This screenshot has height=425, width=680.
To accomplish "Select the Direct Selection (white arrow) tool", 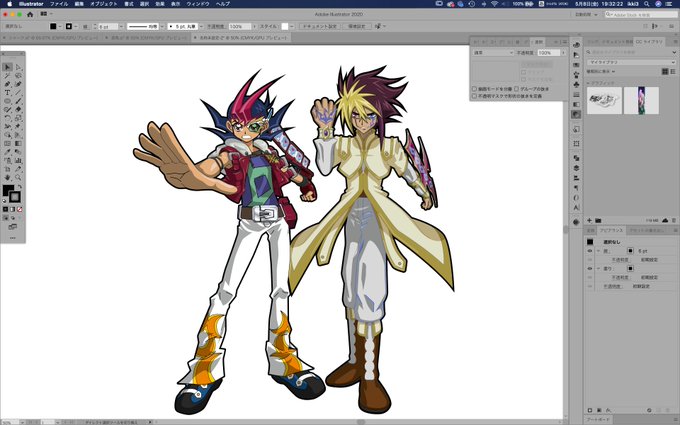I will [x=18, y=67].
